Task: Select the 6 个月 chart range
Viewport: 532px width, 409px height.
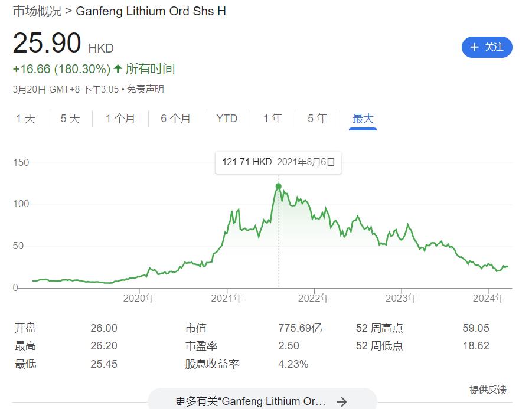Action: coord(175,119)
